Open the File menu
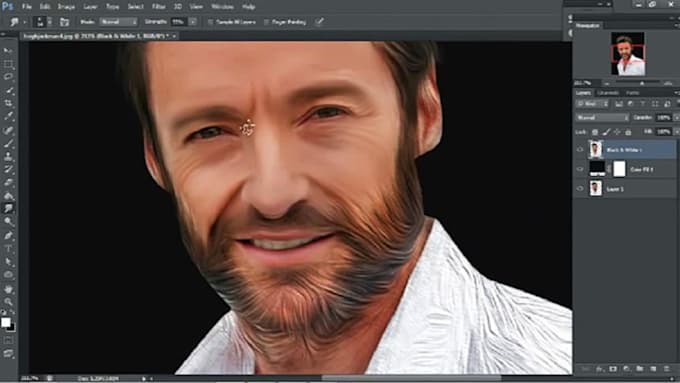This screenshot has width=680, height=383. [26, 7]
